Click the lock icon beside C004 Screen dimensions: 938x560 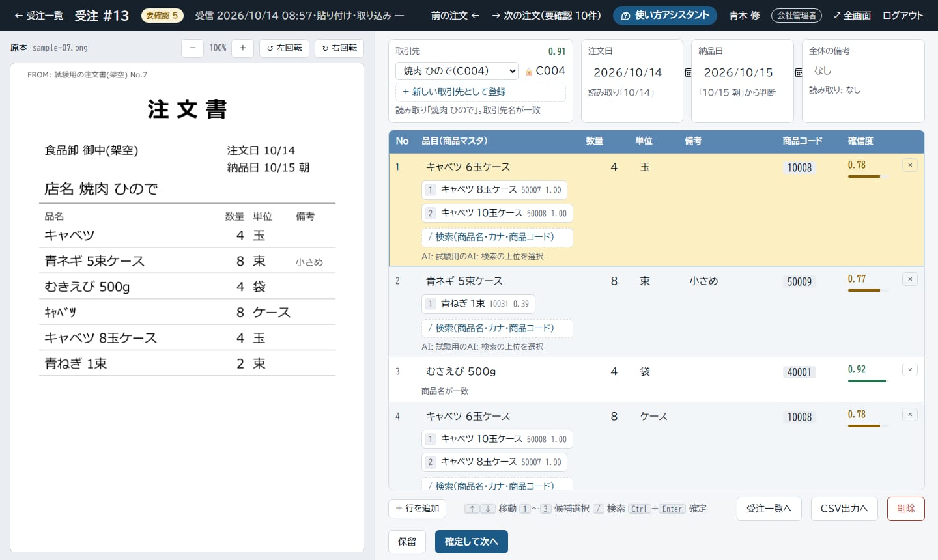click(529, 72)
